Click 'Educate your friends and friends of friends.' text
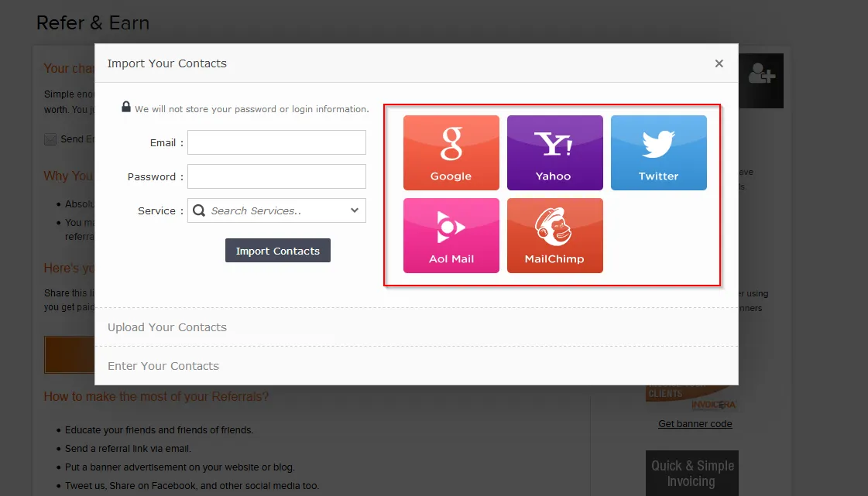 [x=159, y=429]
